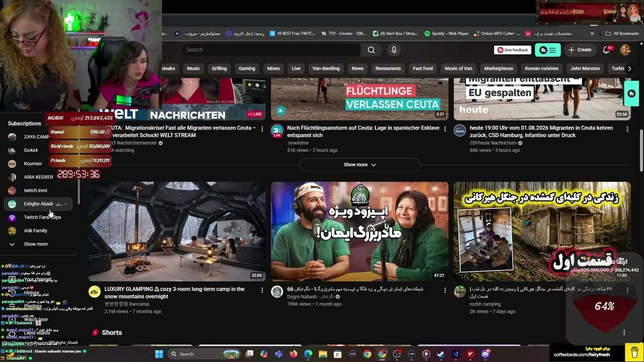
Task: Open the Alert Box / Stream bookmark
Action: [x=395, y=34]
